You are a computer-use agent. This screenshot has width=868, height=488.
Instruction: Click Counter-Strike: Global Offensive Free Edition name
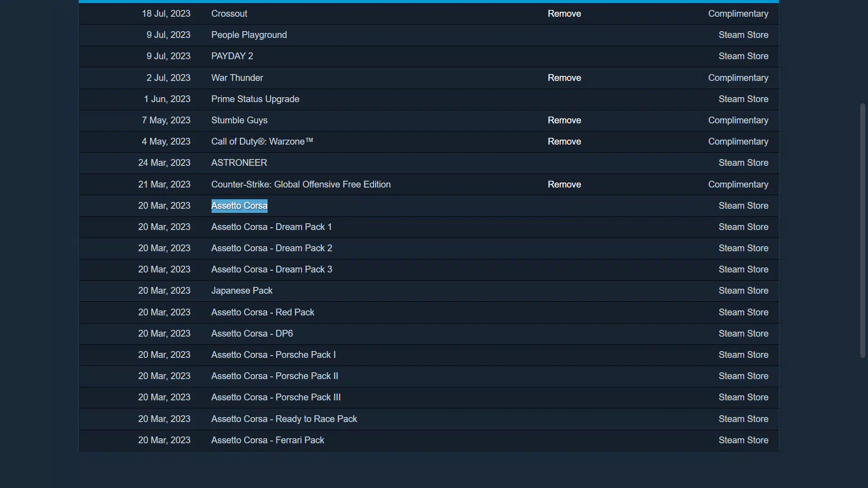tap(301, 184)
